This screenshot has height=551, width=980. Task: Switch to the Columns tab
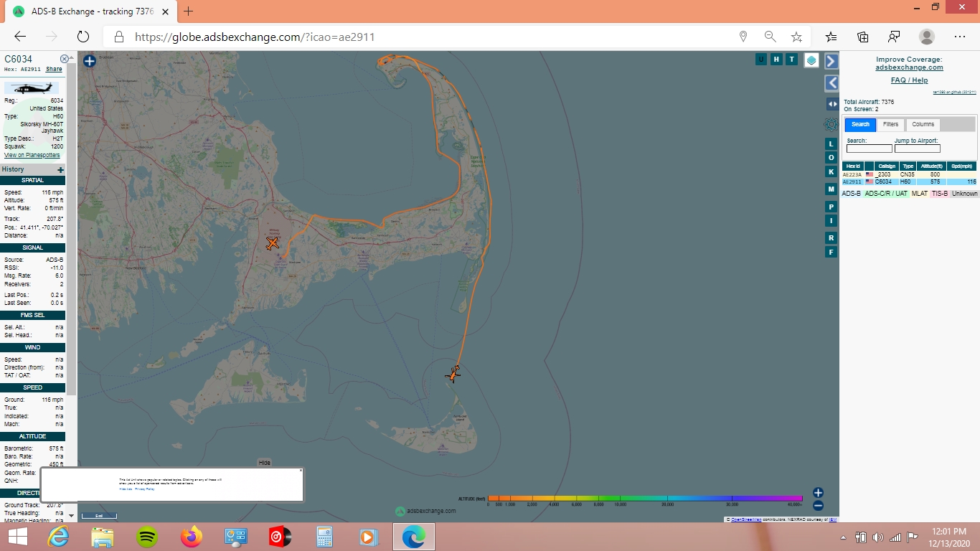point(923,124)
